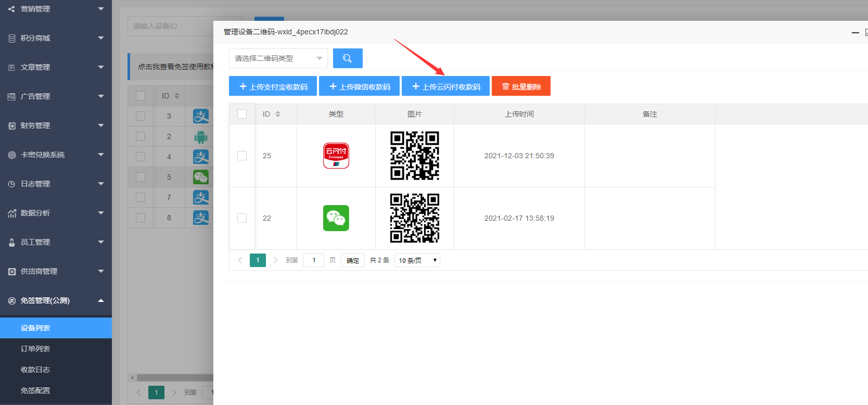
Task: Click the Alipay icon in background row 4
Action: [x=201, y=157]
